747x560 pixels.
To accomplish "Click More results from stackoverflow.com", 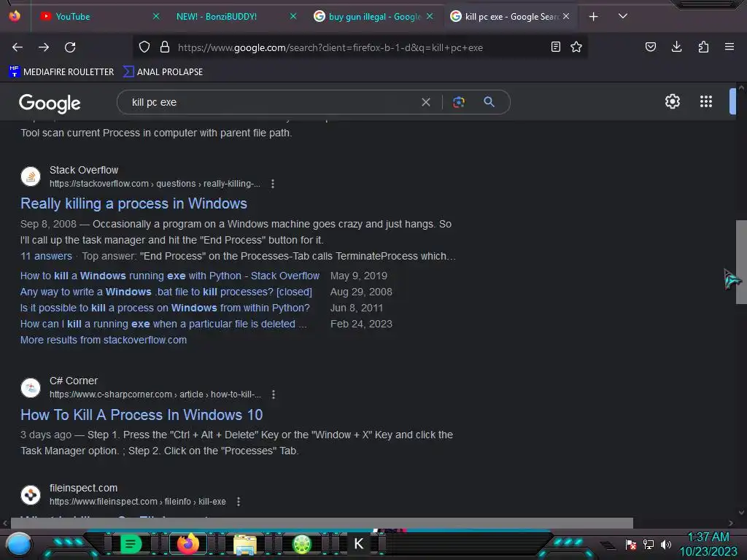I will pyautogui.click(x=104, y=340).
